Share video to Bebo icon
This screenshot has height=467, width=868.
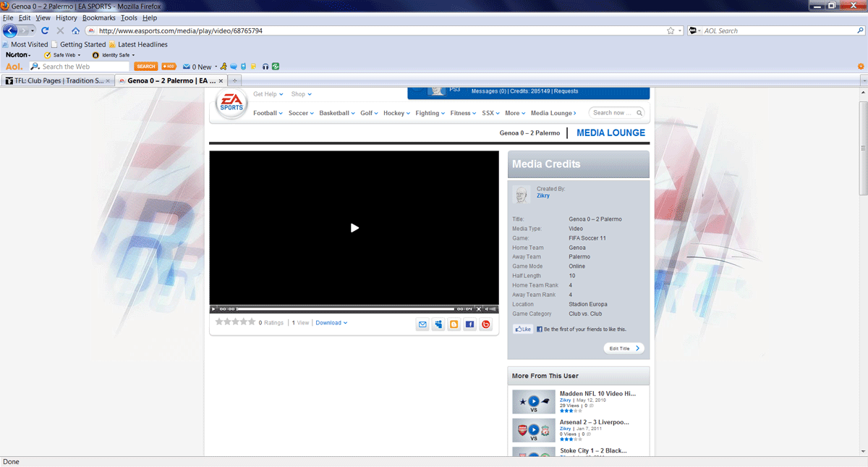click(x=485, y=324)
